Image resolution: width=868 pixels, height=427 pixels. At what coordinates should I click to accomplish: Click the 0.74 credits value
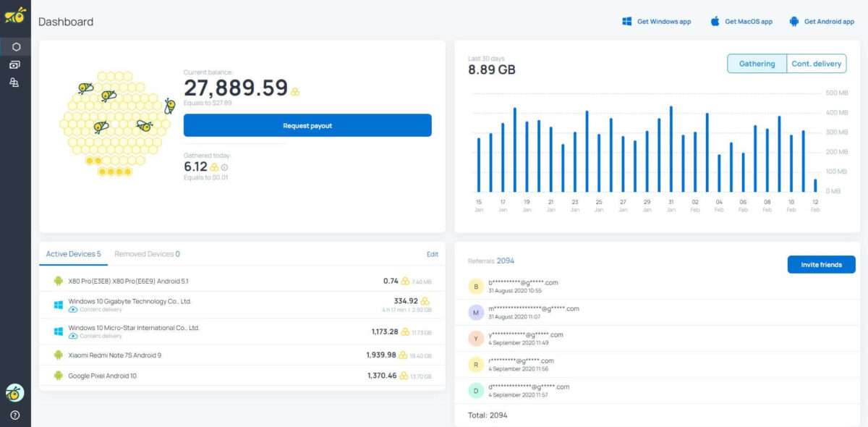pos(391,282)
